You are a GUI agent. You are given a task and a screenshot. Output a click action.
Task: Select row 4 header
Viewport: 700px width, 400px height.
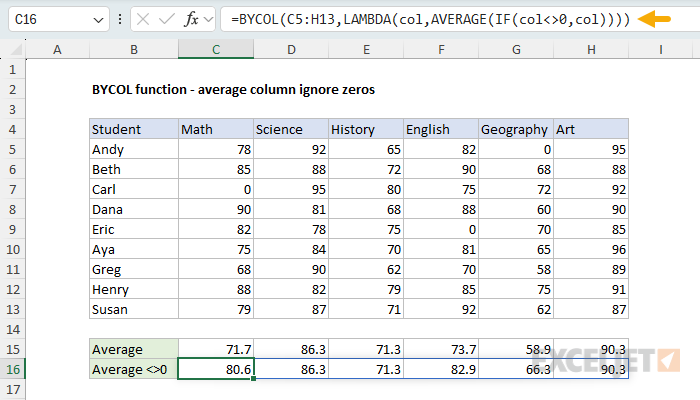click(12, 129)
